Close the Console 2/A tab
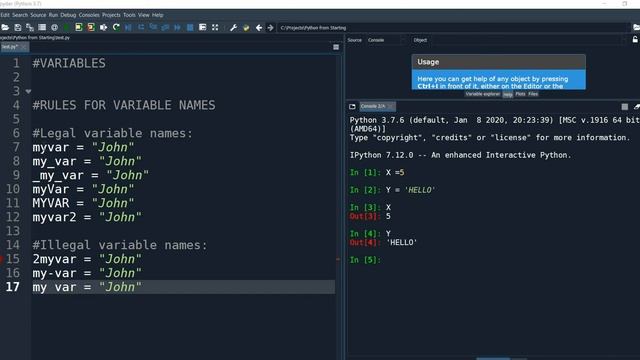Viewport: 640px width, 360px height. 391,106
